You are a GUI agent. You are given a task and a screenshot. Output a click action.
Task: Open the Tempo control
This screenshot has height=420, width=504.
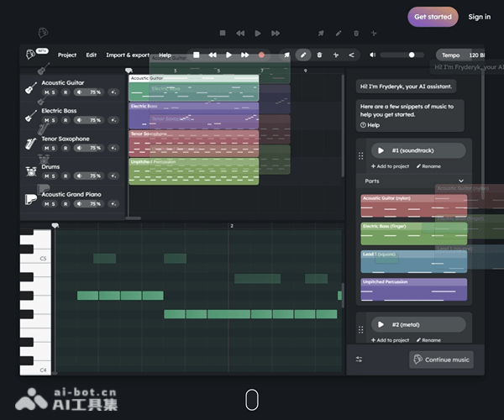[x=451, y=55]
